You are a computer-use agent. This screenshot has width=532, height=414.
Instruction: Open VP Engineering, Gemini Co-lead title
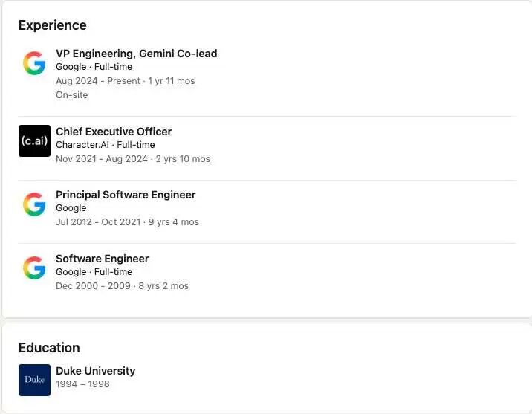[x=137, y=54]
